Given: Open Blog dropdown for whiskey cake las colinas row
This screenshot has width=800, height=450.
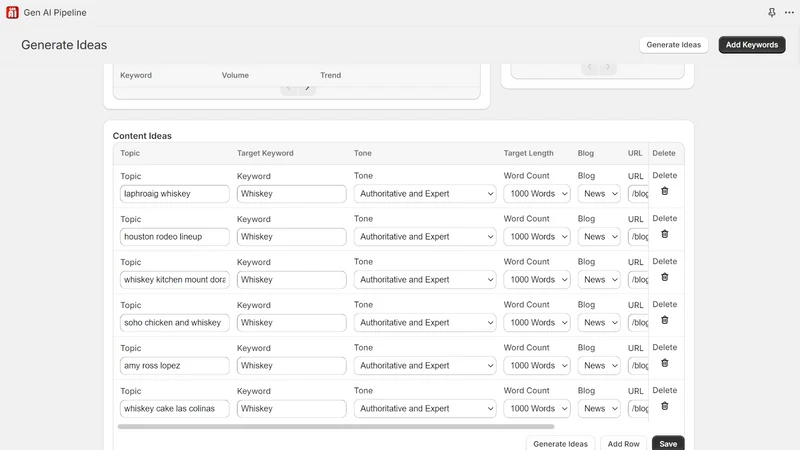Looking at the screenshot, I should 599,408.
